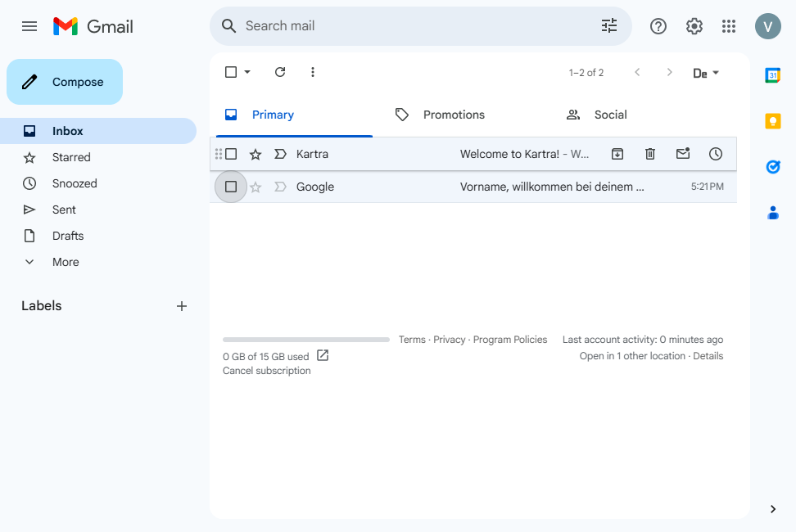
Task: Click the search magnifier icon
Action: [229, 26]
